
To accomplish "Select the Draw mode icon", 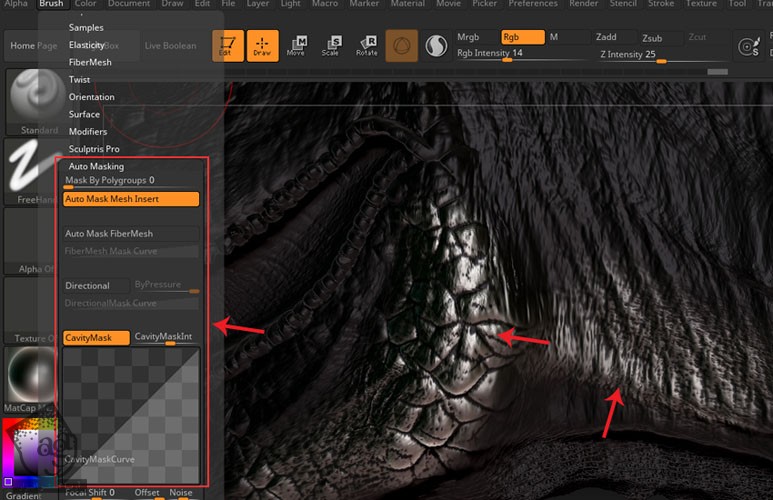I will 262,45.
